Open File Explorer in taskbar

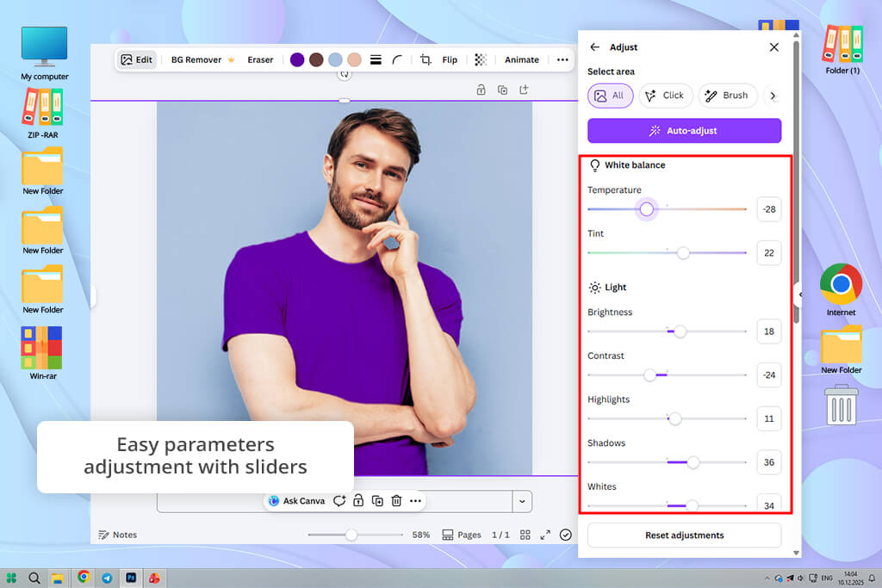58,578
